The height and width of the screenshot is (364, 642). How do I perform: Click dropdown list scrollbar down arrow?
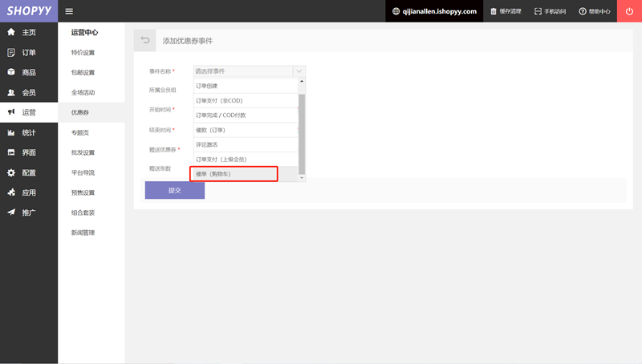click(x=302, y=178)
